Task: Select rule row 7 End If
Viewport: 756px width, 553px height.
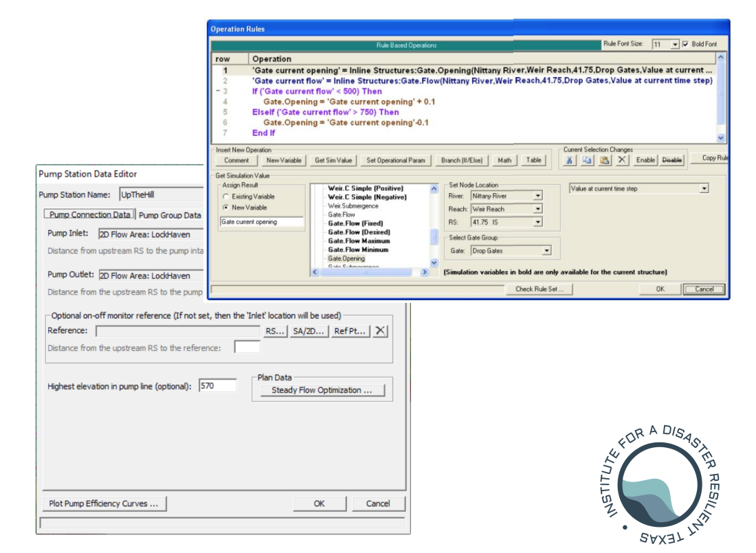Action: click(263, 133)
